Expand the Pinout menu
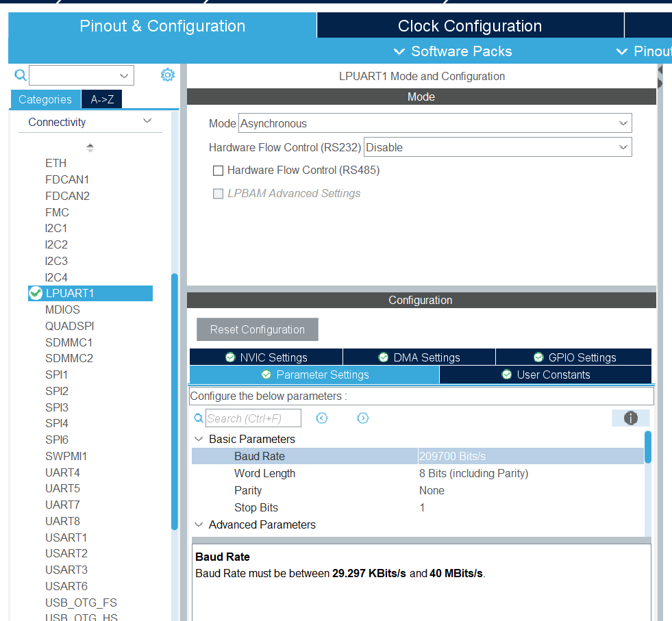The height and width of the screenshot is (621, 672). 644,51
